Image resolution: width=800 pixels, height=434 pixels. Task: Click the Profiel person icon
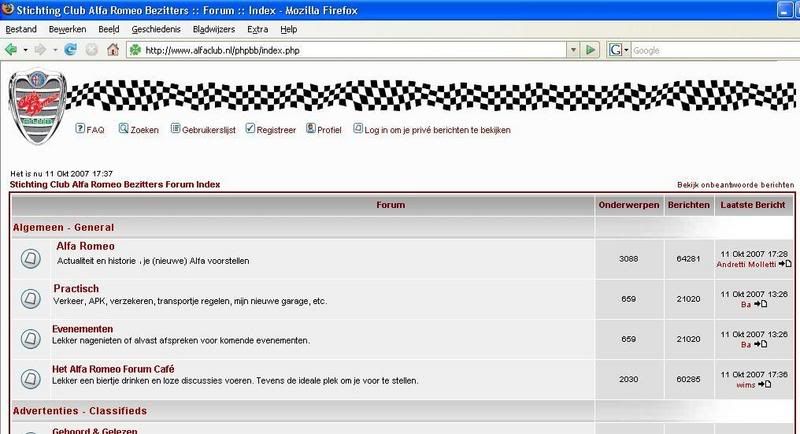(311, 129)
